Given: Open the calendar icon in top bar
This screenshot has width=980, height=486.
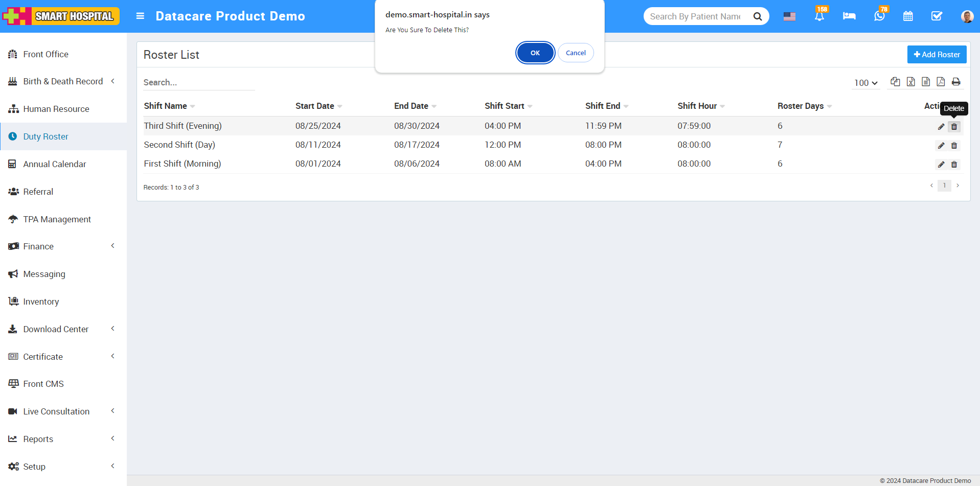Looking at the screenshot, I should point(908,16).
